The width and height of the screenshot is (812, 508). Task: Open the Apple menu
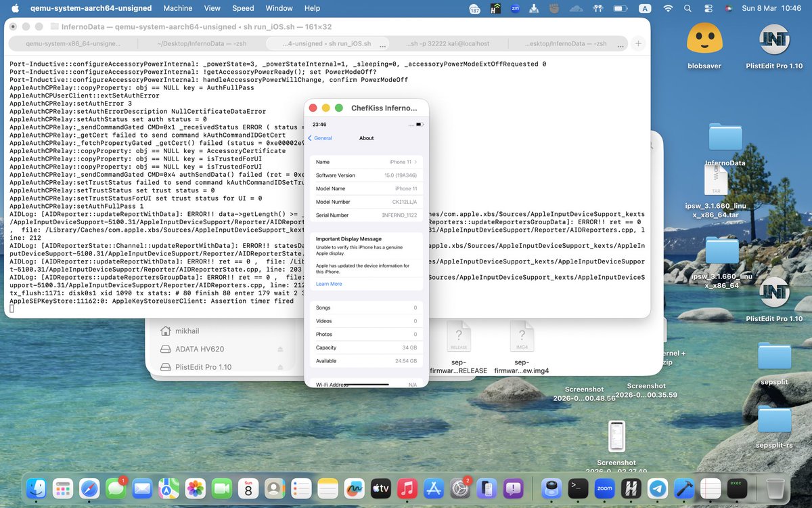point(15,9)
